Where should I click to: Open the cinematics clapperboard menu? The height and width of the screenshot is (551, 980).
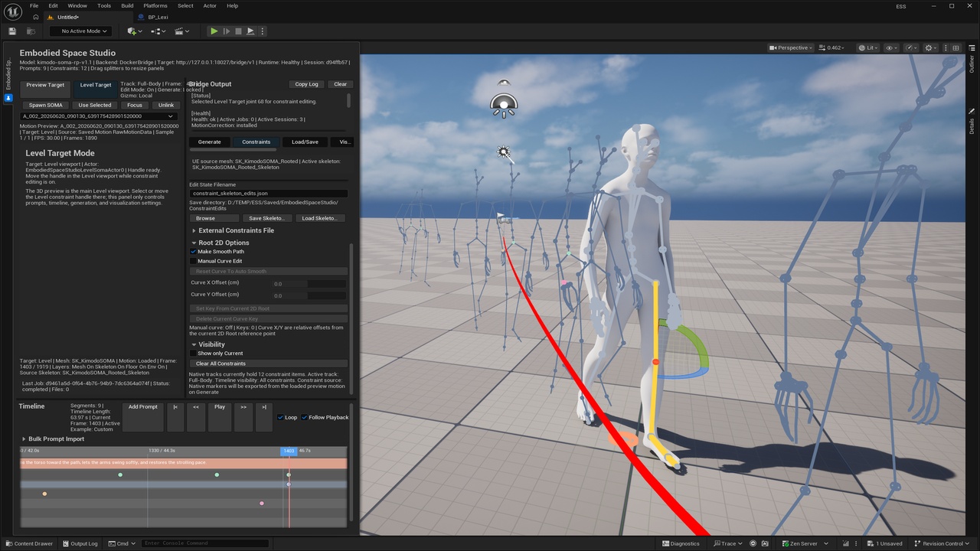point(182,31)
